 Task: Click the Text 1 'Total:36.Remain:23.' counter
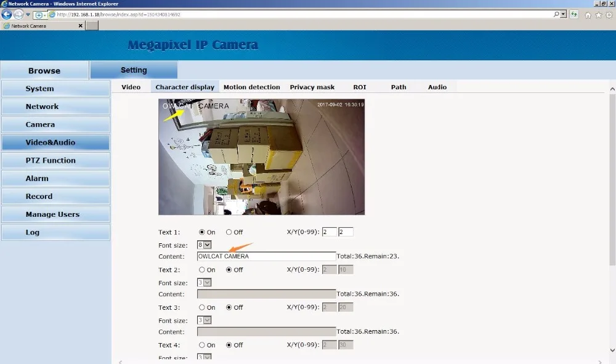368,256
